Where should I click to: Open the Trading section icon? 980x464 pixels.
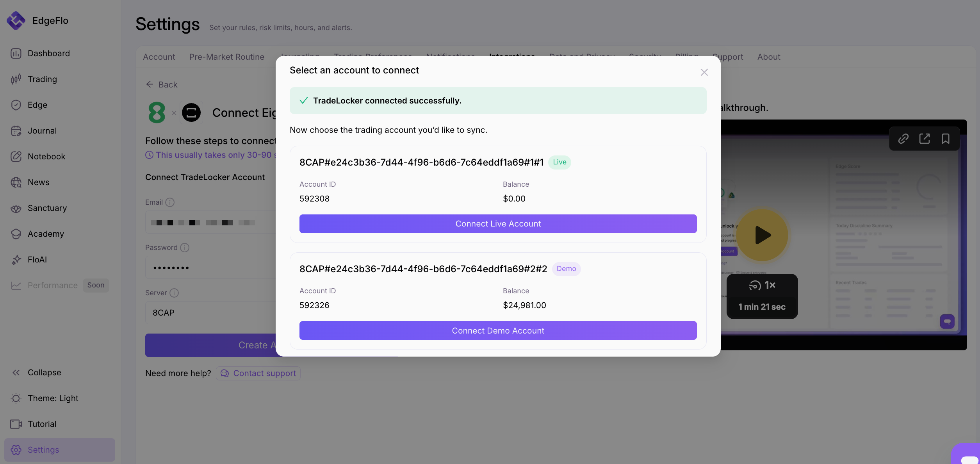coord(16,79)
